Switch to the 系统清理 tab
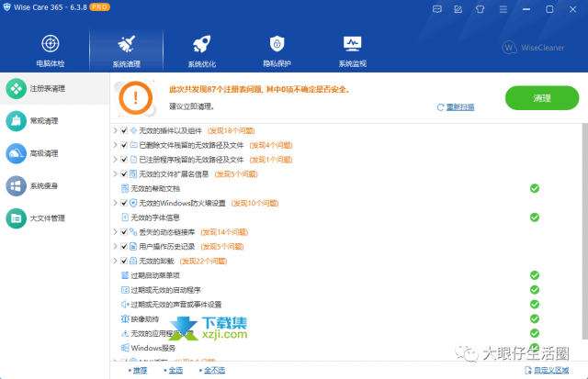The height and width of the screenshot is (379, 588). [127, 50]
